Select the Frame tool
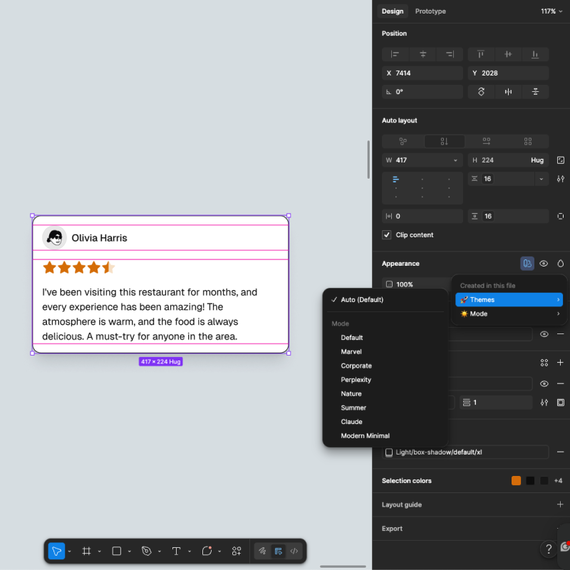The image size is (570, 570). coord(86,551)
